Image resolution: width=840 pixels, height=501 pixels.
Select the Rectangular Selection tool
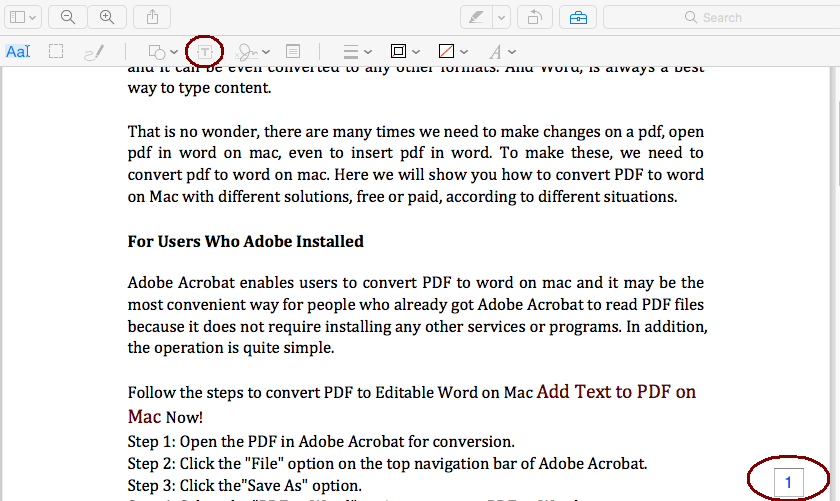click(x=56, y=51)
